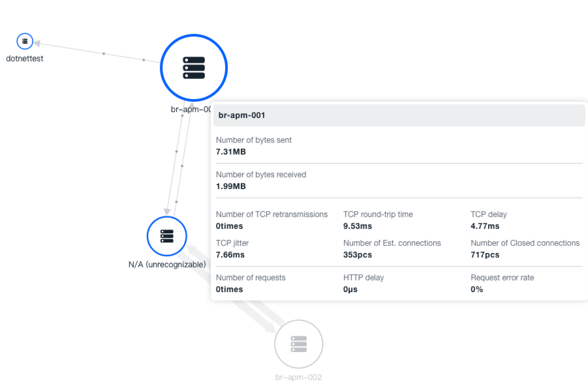Click the TCP jitter value 7.66ms
This screenshot has height=384, width=588.
(x=232, y=255)
